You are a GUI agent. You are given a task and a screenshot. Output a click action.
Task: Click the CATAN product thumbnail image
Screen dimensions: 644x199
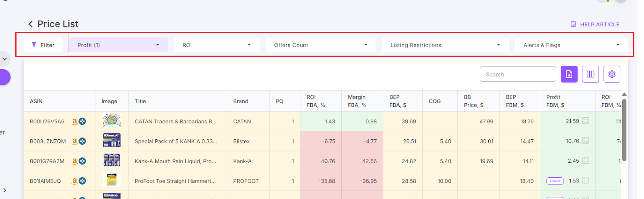[111, 121]
